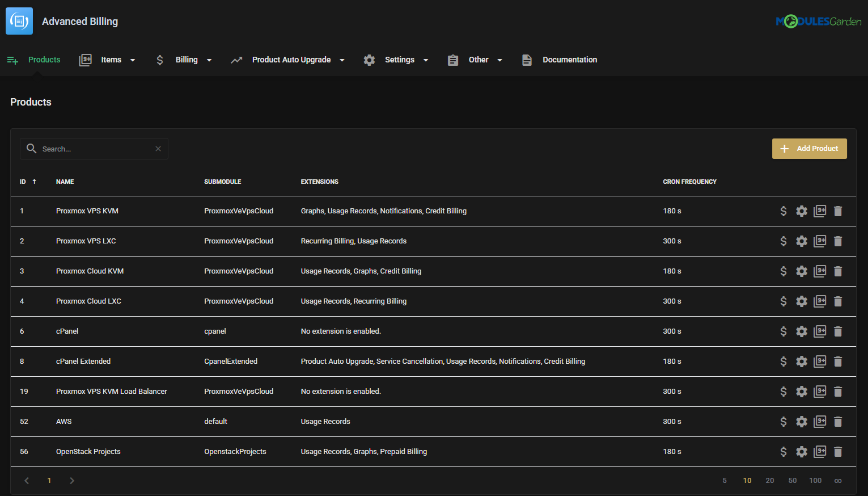The image size is (868, 496).
Task: Expand the Billing dropdown menu
Action: coord(183,60)
